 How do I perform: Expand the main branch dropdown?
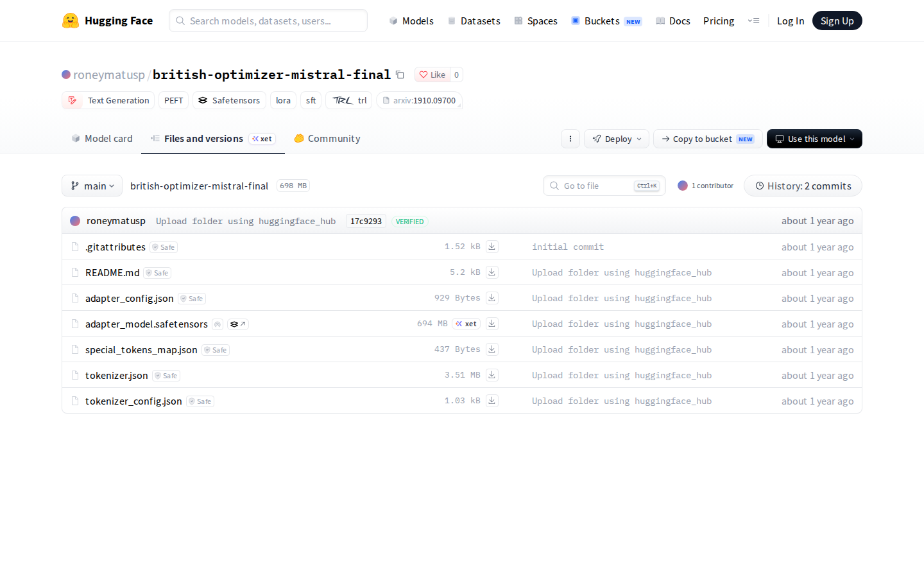pos(92,186)
